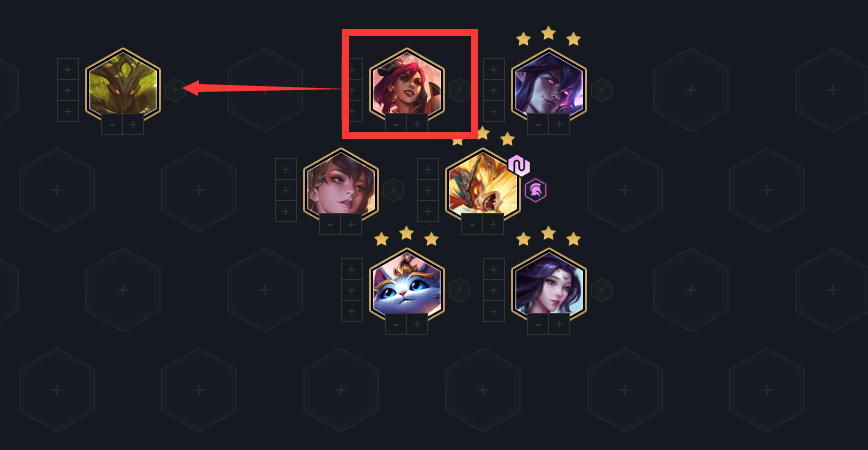Viewport: 868px width, 450px height.
Task: Select the green tree champion portrait
Action: [x=123, y=86]
